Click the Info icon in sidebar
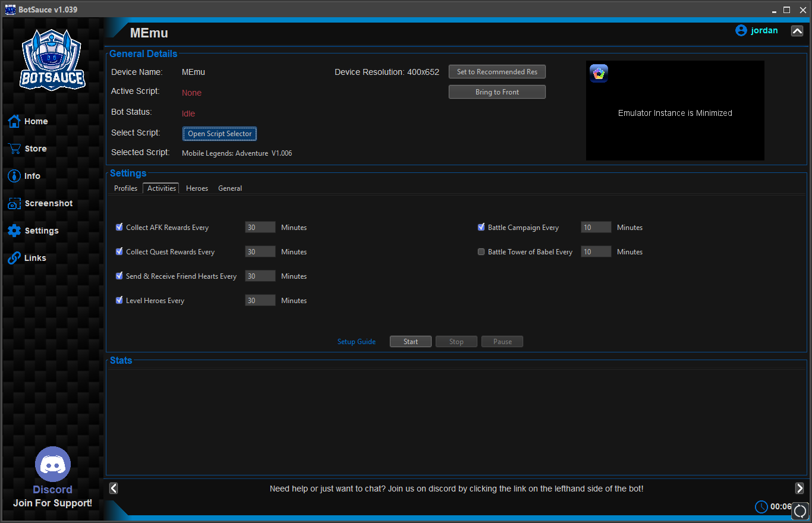812x523 pixels. coord(14,176)
